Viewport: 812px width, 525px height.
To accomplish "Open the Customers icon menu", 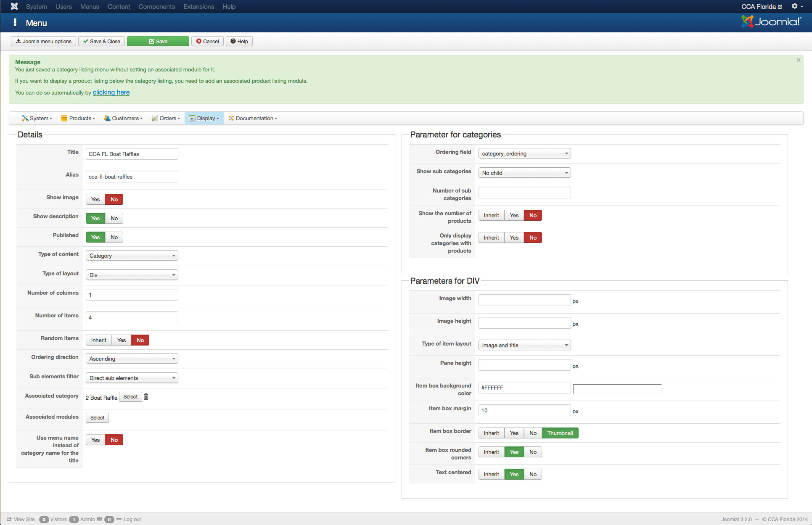I will coord(123,119).
